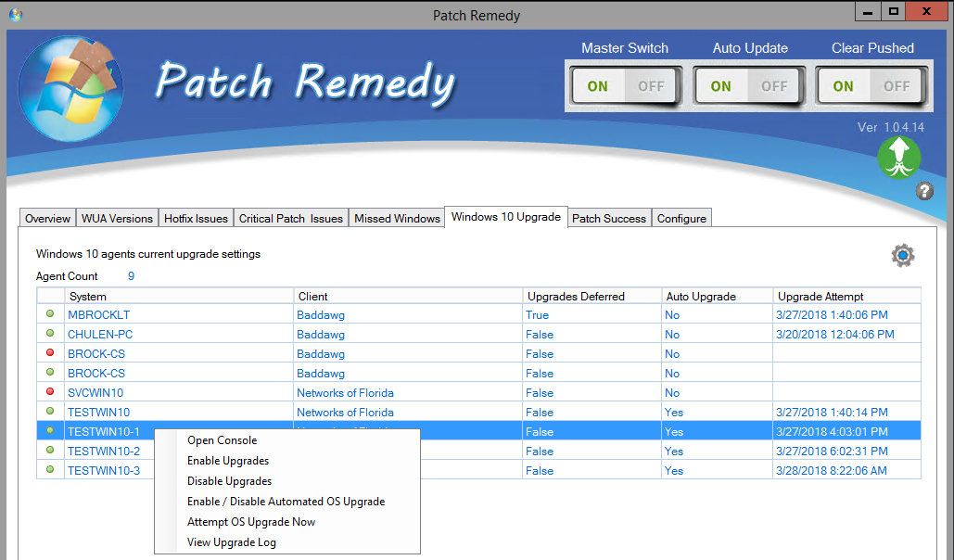Select View Upgrade Log menu entry
The image size is (954, 560).
click(x=232, y=542)
